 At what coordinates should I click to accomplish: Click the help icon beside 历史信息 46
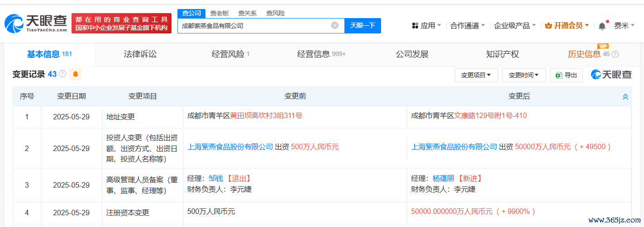coord(615,55)
